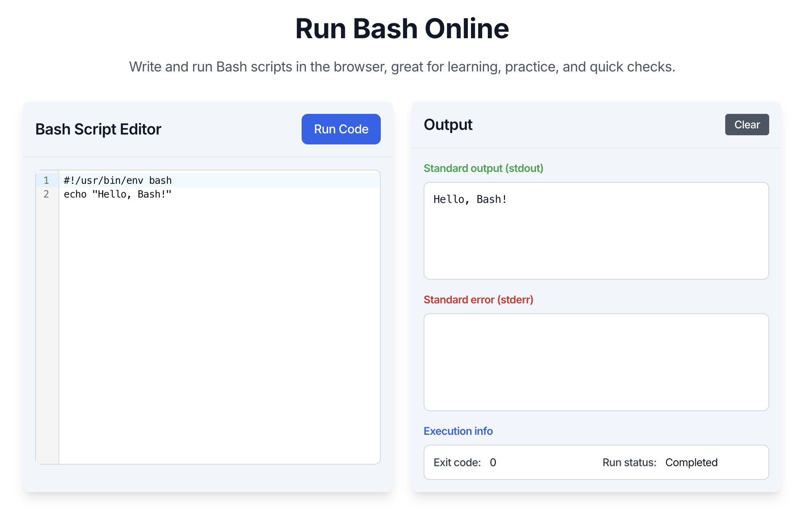Click the Bash Script Editor panel header

pyautogui.click(x=98, y=129)
